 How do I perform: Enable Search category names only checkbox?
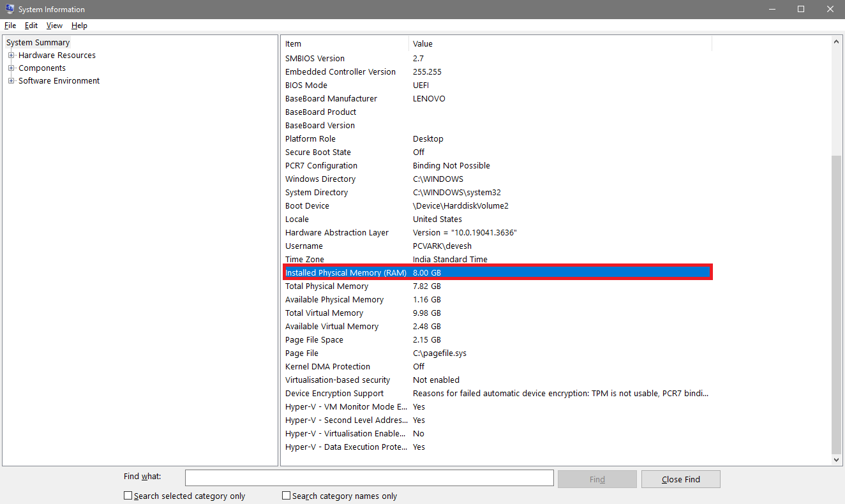(x=287, y=496)
